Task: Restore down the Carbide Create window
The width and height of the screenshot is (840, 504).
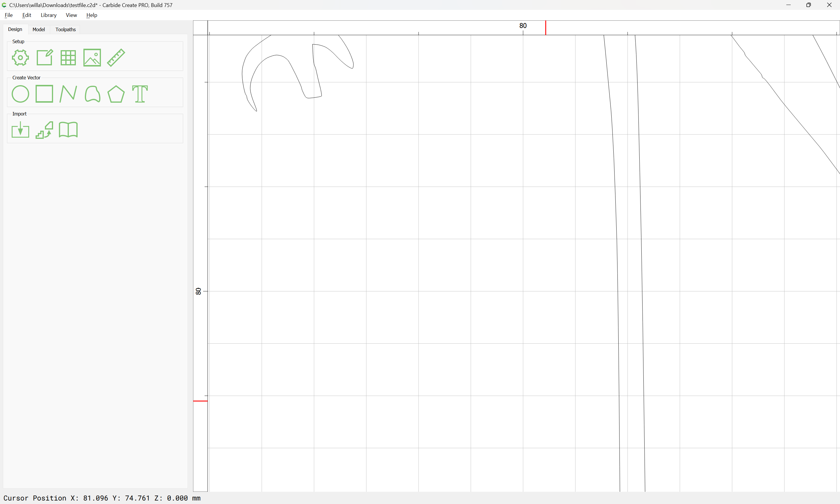Action: click(x=809, y=5)
